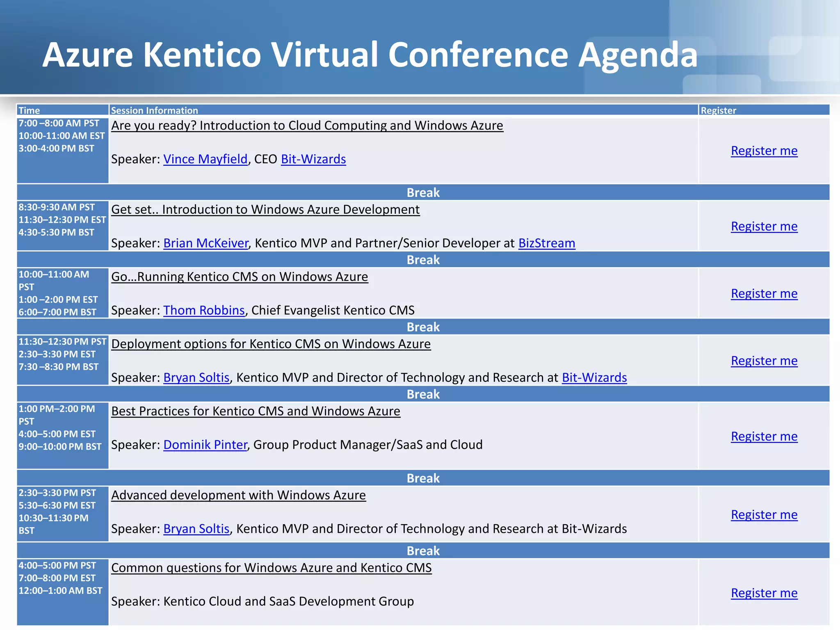Select the 'Are you ready?' session title
The image size is (840, 630).
[307, 126]
